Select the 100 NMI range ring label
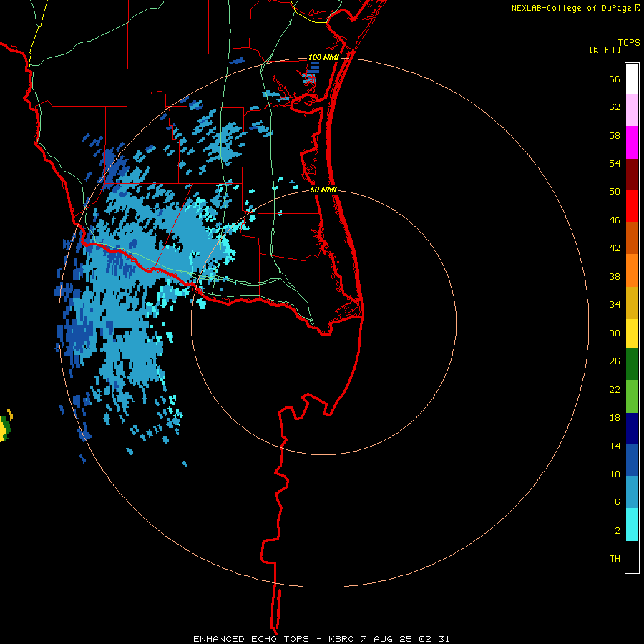This screenshot has height=644, width=644. click(323, 57)
